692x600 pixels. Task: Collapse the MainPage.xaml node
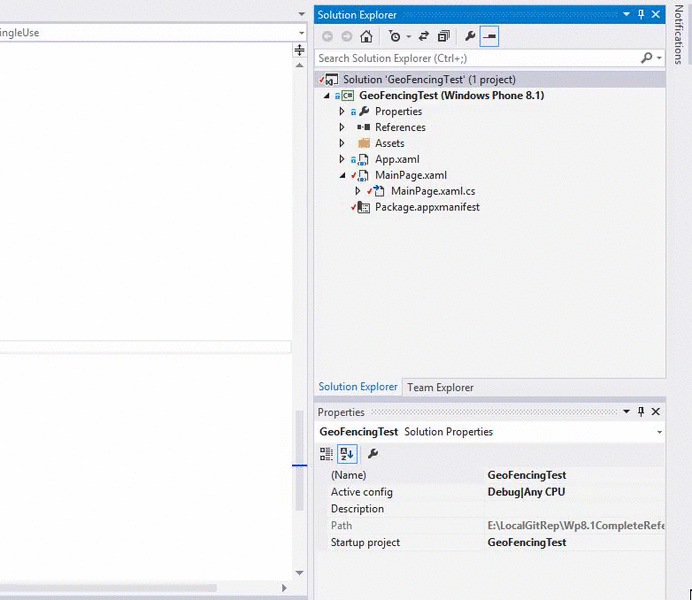pyautogui.click(x=342, y=176)
